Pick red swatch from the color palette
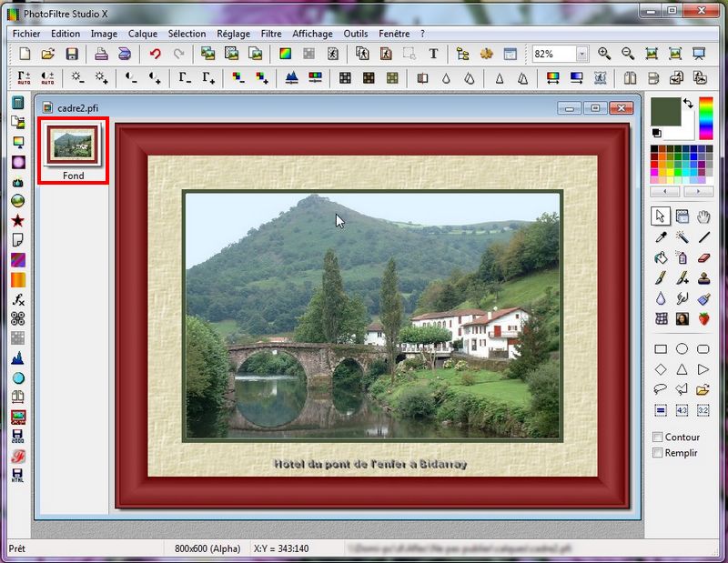The height and width of the screenshot is (563, 728). pyautogui.click(x=654, y=165)
